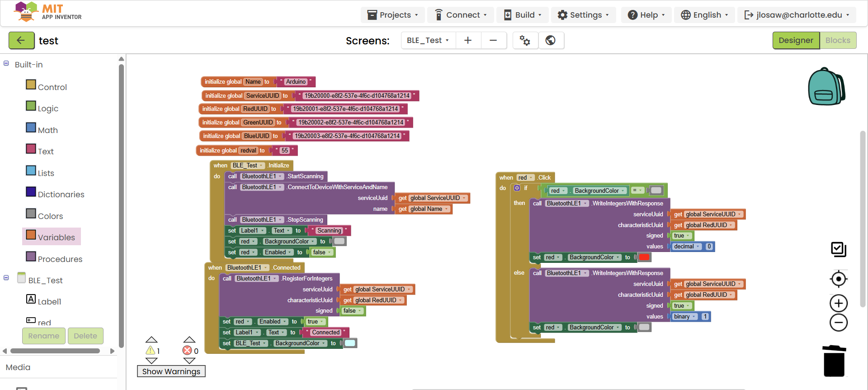
Task: Click the globe icon in the screens toolbar
Action: pyautogui.click(x=550, y=41)
